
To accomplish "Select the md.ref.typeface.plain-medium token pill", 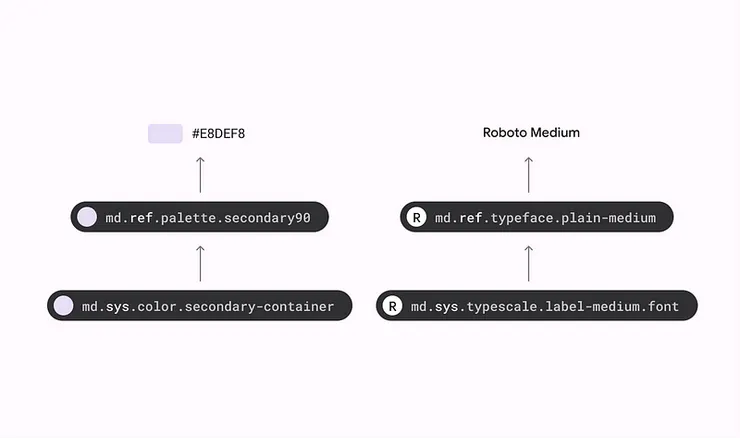I will coord(536,217).
